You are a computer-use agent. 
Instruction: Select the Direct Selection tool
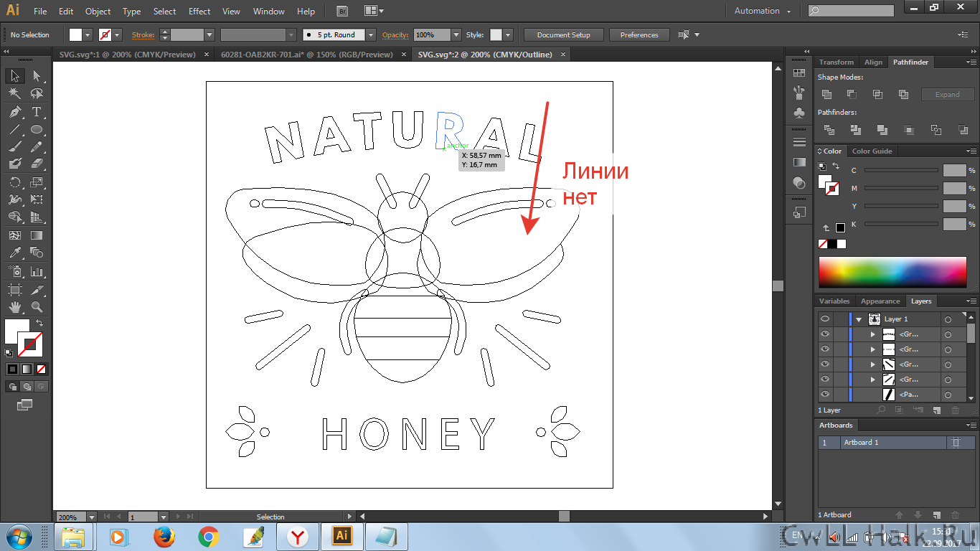click(37, 76)
